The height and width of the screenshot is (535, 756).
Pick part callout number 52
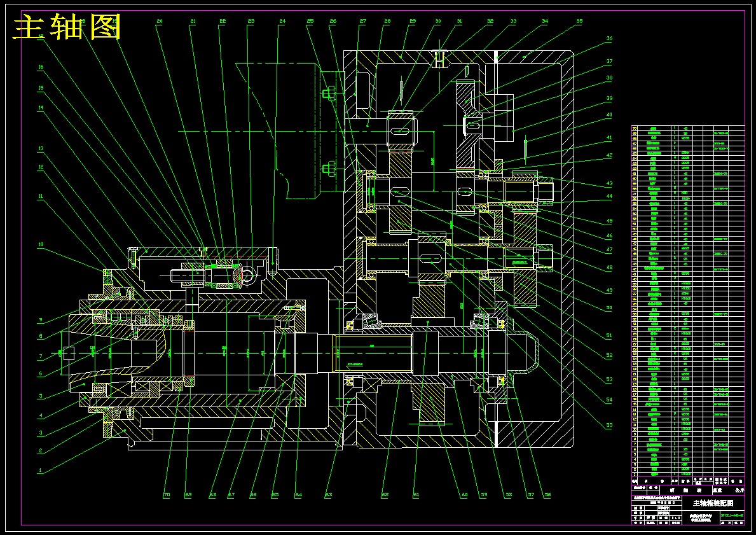click(609, 355)
